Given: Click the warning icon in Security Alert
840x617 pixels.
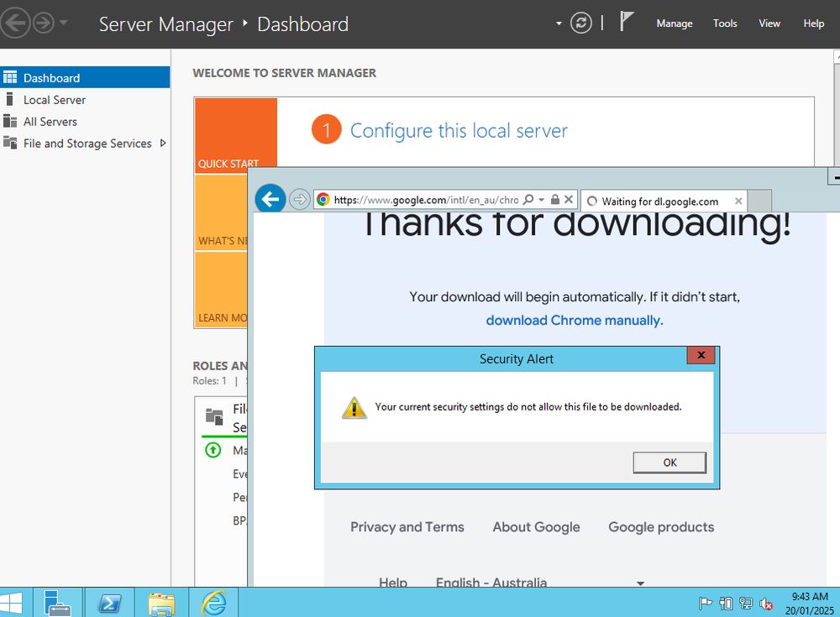Looking at the screenshot, I should click(x=354, y=408).
